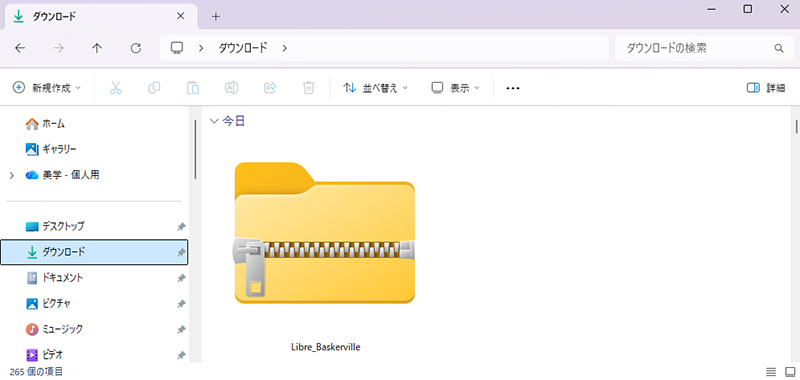
Task: Refresh the ダウンロード folder view
Action: [x=136, y=48]
